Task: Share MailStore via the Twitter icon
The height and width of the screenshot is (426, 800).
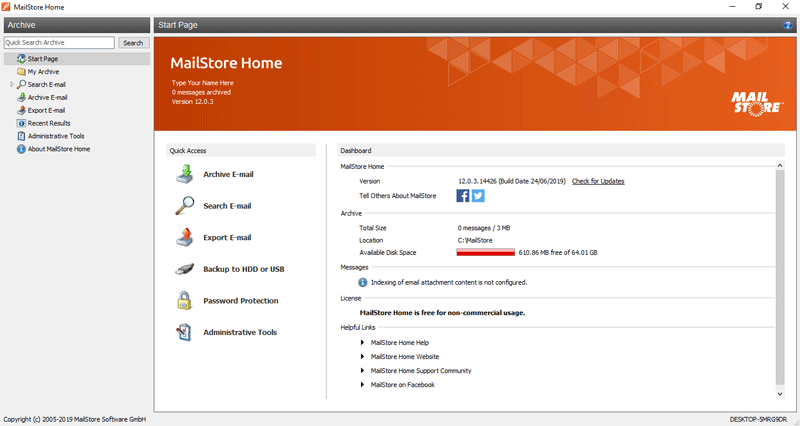Action: (x=478, y=195)
